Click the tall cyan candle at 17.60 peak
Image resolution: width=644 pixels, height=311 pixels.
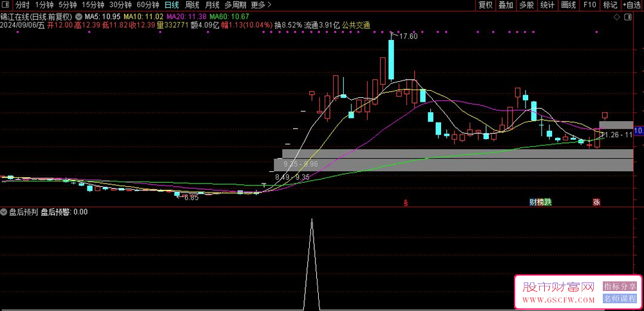coord(391,60)
